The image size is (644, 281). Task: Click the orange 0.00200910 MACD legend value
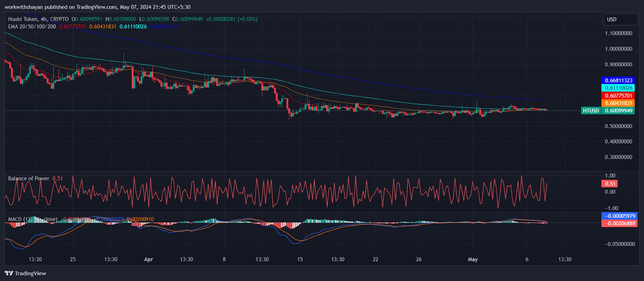tap(140, 219)
